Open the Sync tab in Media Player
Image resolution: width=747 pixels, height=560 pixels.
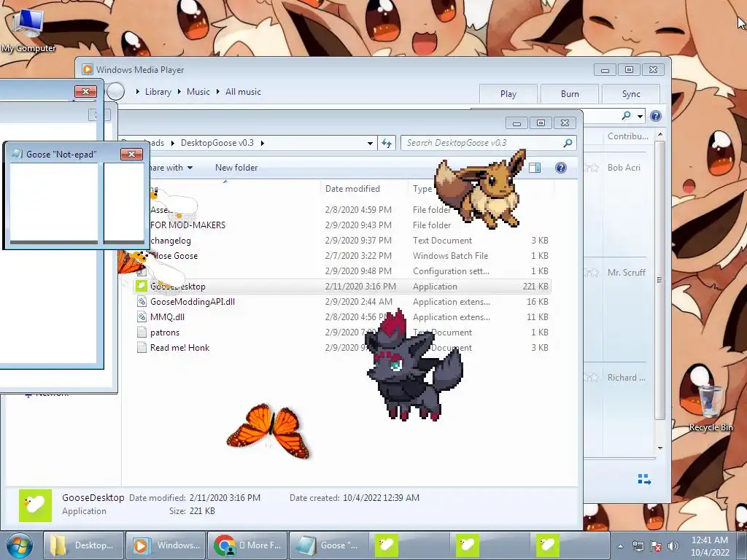pos(631,94)
